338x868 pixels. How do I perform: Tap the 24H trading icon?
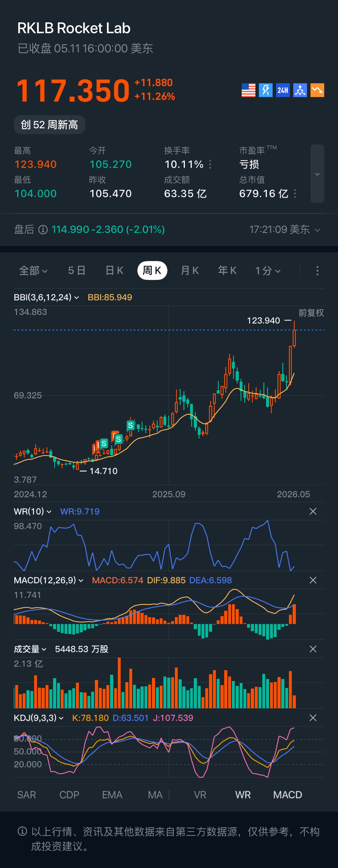click(x=283, y=90)
